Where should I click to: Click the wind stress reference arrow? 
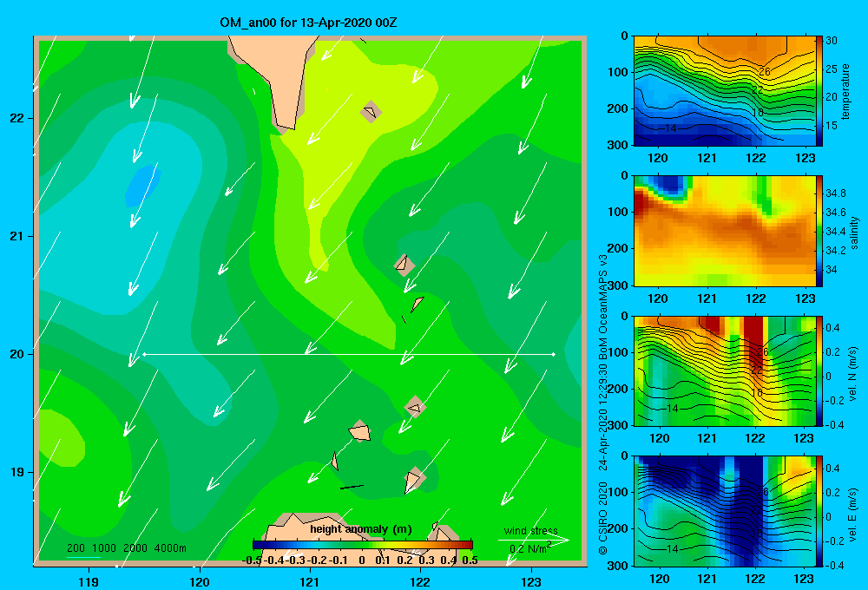(x=534, y=540)
